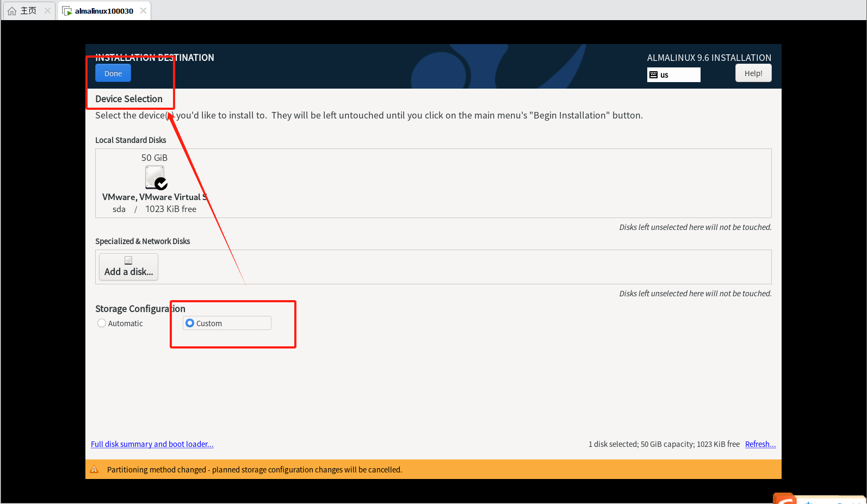
Task: Select the 50 GiB VMware disk icon
Action: (x=156, y=177)
